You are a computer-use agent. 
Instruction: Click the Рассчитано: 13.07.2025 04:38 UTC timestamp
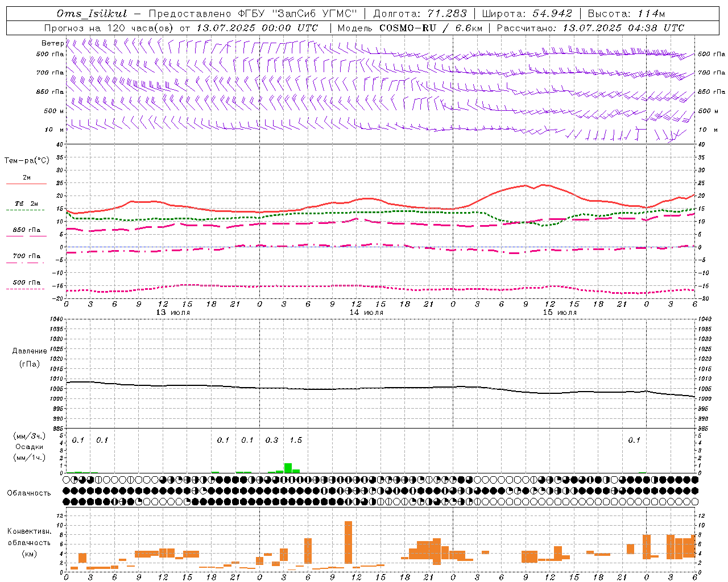point(590,28)
